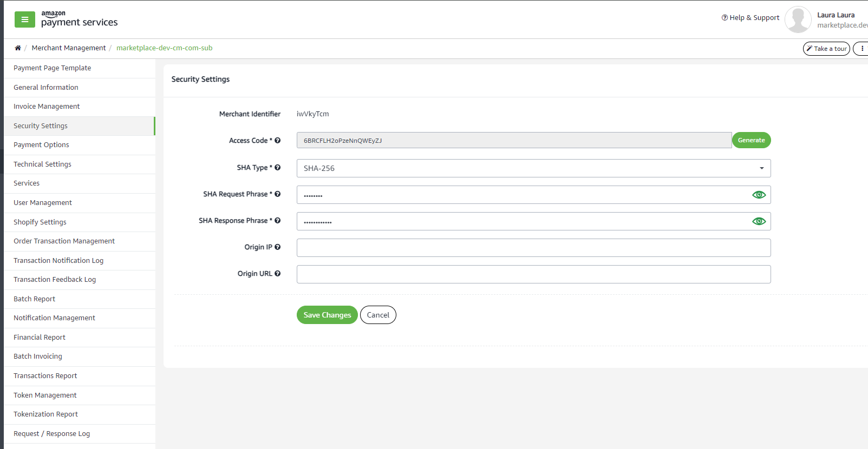Click marketplace-dev-cm-com-sub breadcrumb
This screenshot has height=449, width=868.
click(x=165, y=48)
